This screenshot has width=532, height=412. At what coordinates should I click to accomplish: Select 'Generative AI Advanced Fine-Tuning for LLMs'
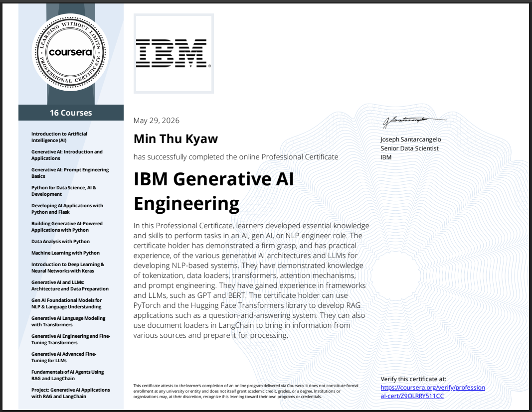pos(64,357)
